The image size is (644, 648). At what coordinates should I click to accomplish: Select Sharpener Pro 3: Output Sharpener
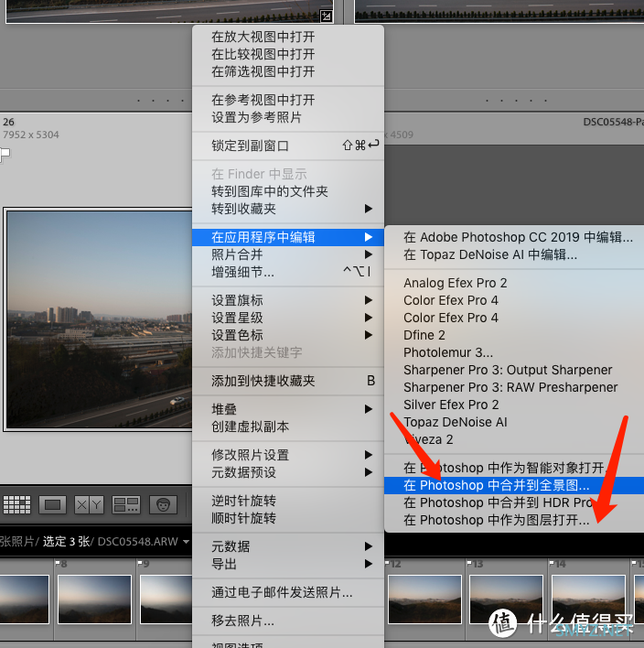514,370
